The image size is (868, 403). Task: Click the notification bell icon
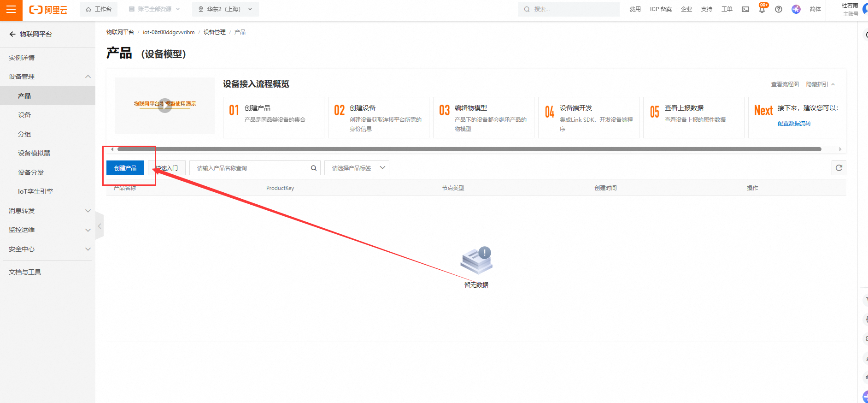click(x=762, y=10)
